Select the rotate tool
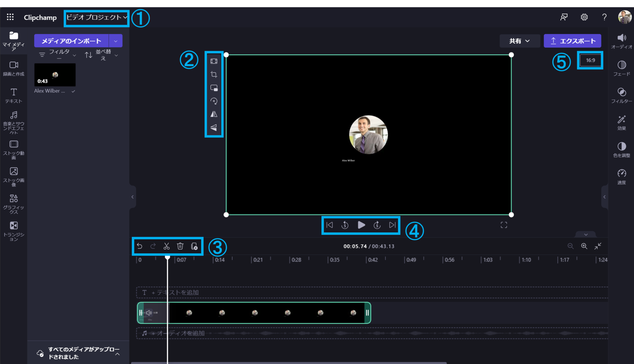This screenshot has width=634, height=364. tap(214, 101)
